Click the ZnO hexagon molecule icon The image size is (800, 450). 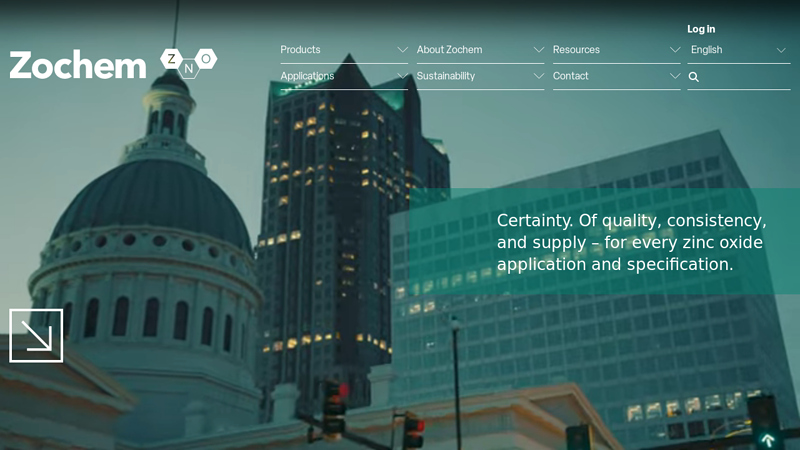(188, 62)
